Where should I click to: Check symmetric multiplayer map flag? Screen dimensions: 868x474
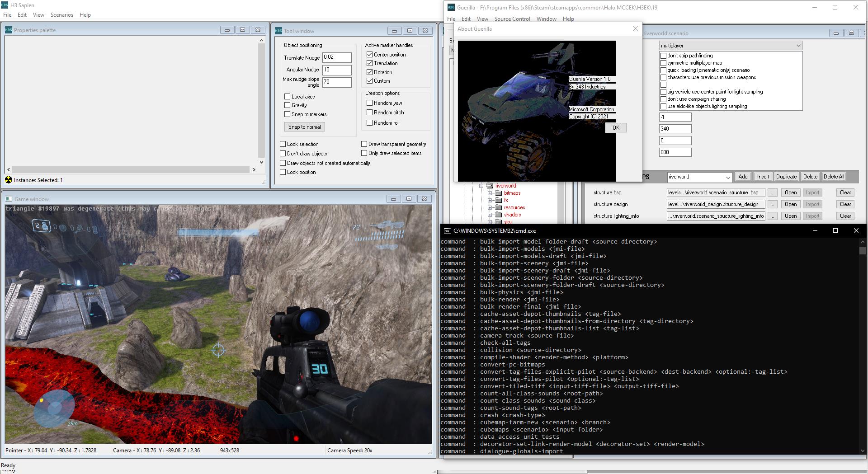pyautogui.click(x=663, y=63)
